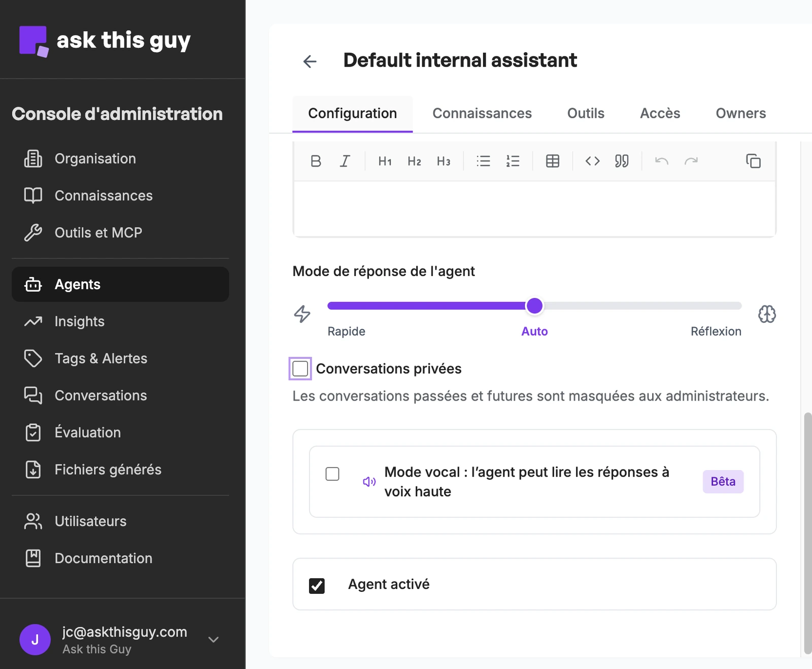Apply italic formatting in editor toolbar
The height and width of the screenshot is (669, 812).
[x=345, y=161]
